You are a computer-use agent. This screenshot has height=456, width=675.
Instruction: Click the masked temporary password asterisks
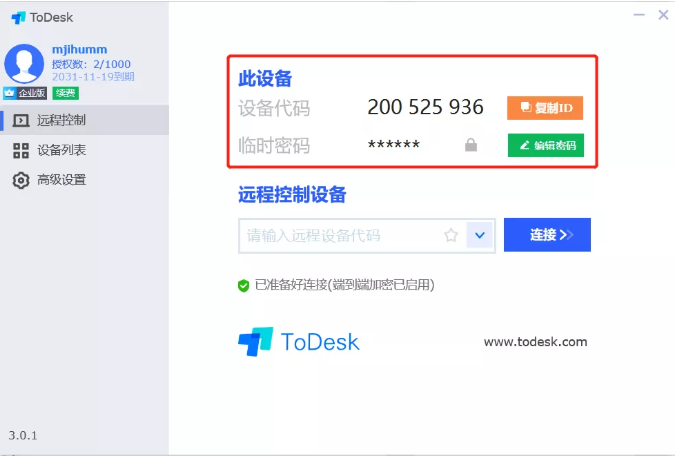coord(394,146)
